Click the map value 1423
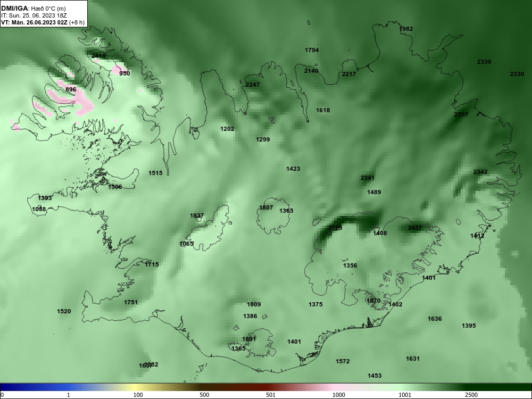 point(293,169)
